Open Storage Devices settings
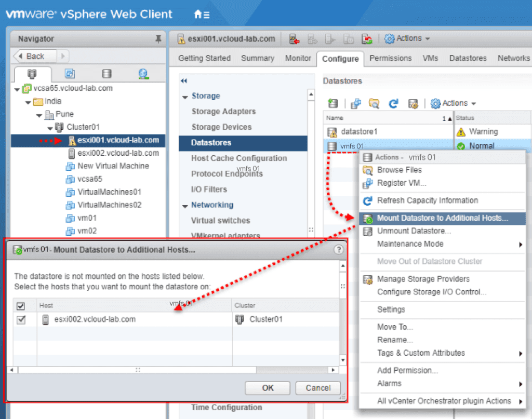The image size is (532, 419). 221,127
